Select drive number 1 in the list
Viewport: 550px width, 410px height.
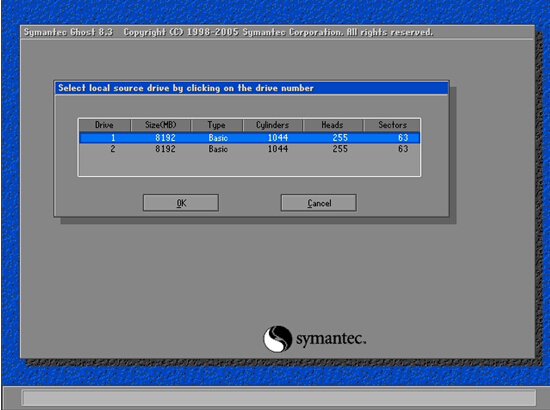249,137
